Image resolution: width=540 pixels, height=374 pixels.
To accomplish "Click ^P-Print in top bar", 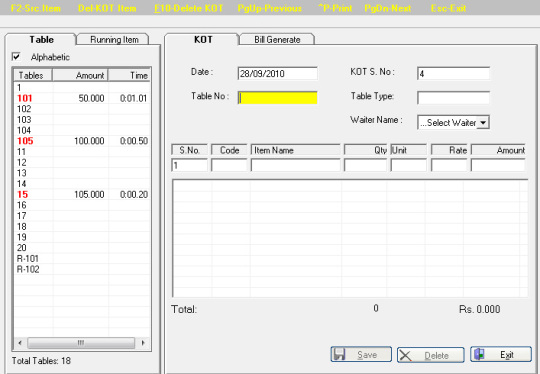I will (335, 8).
